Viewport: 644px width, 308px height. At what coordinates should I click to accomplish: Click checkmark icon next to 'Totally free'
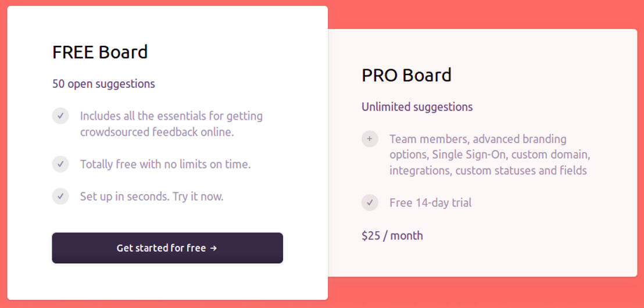point(60,164)
